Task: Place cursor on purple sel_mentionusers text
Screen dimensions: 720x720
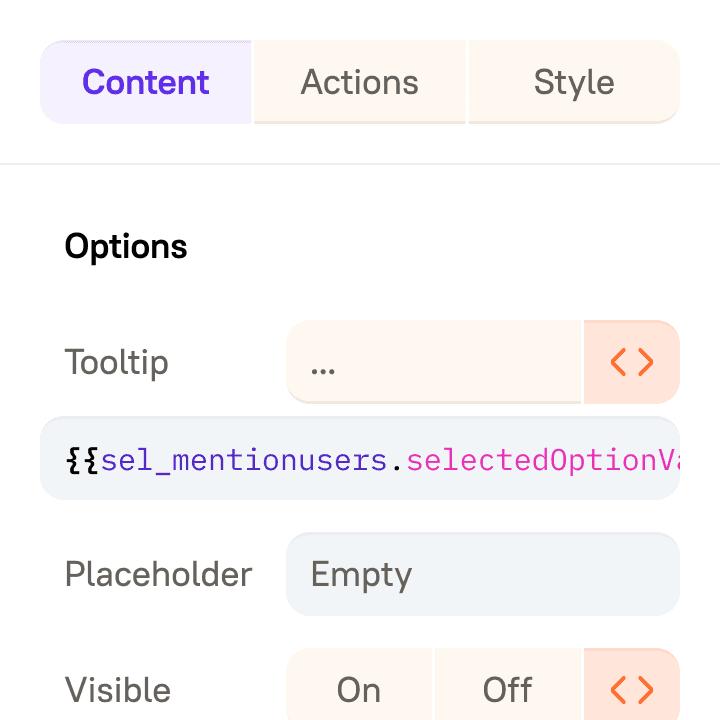Action: pos(244,461)
